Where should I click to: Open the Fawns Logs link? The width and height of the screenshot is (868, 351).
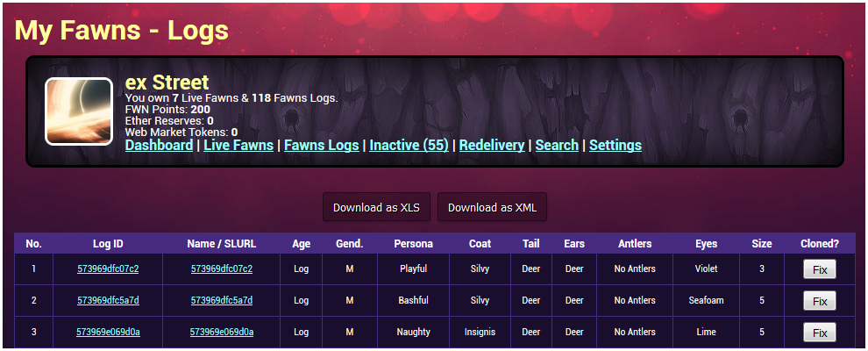click(322, 146)
